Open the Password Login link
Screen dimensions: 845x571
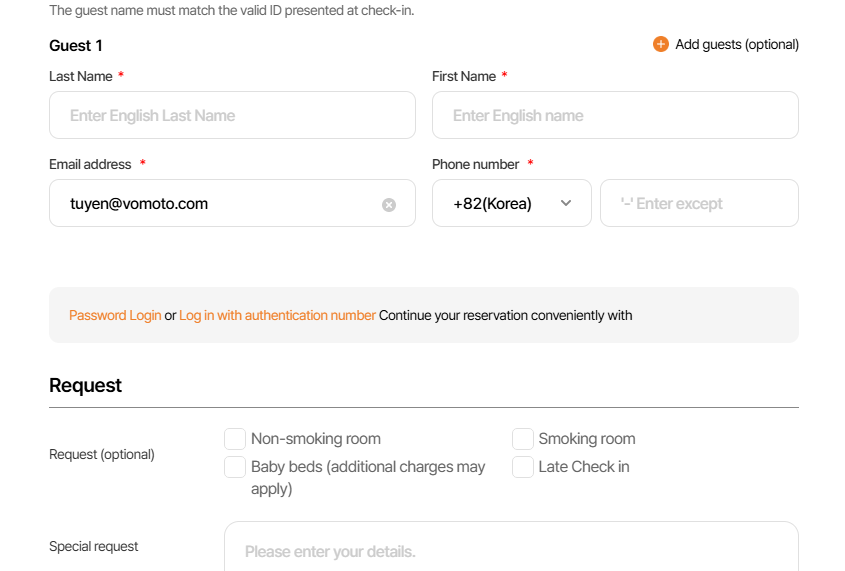[115, 315]
